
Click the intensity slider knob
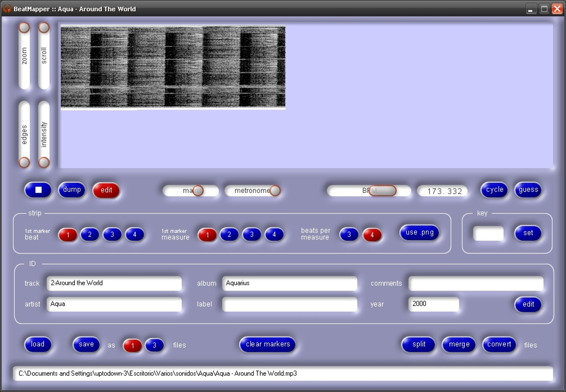(x=44, y=162)
